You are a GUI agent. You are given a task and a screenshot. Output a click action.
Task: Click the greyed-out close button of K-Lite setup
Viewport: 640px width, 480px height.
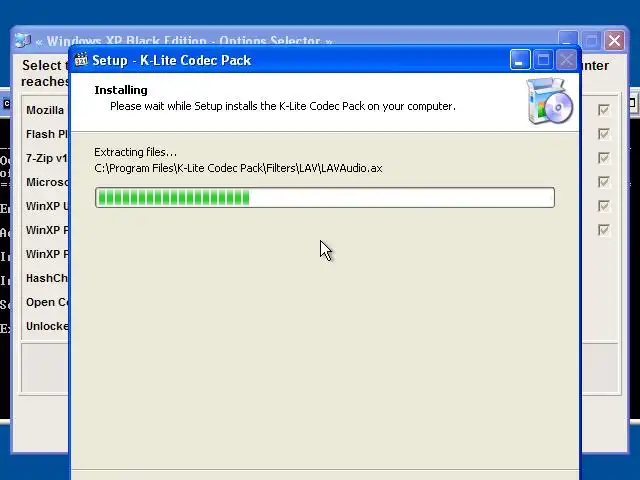coord(567,60)
